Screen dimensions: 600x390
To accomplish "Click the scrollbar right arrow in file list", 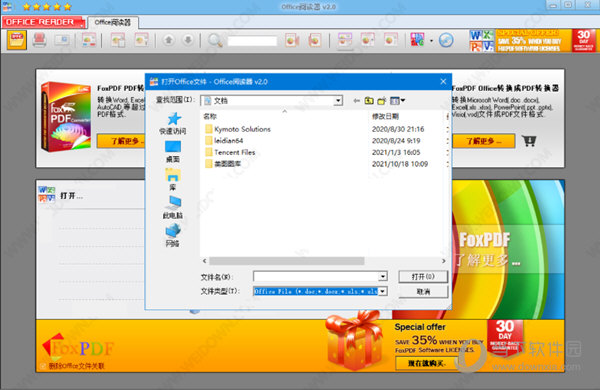I will pyautogui.click(x=443, y=261).
